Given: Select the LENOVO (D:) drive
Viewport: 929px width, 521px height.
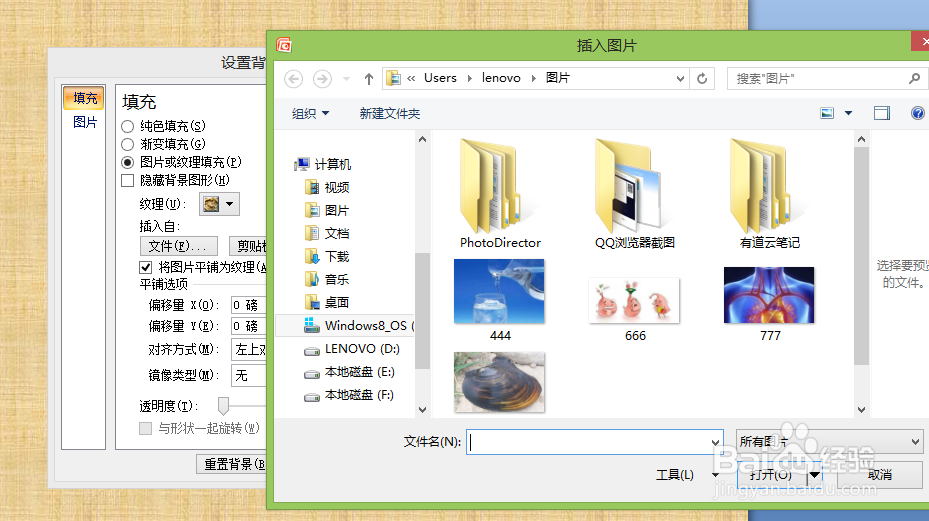Looking at the screenshot, I should (x=352, y=349).
